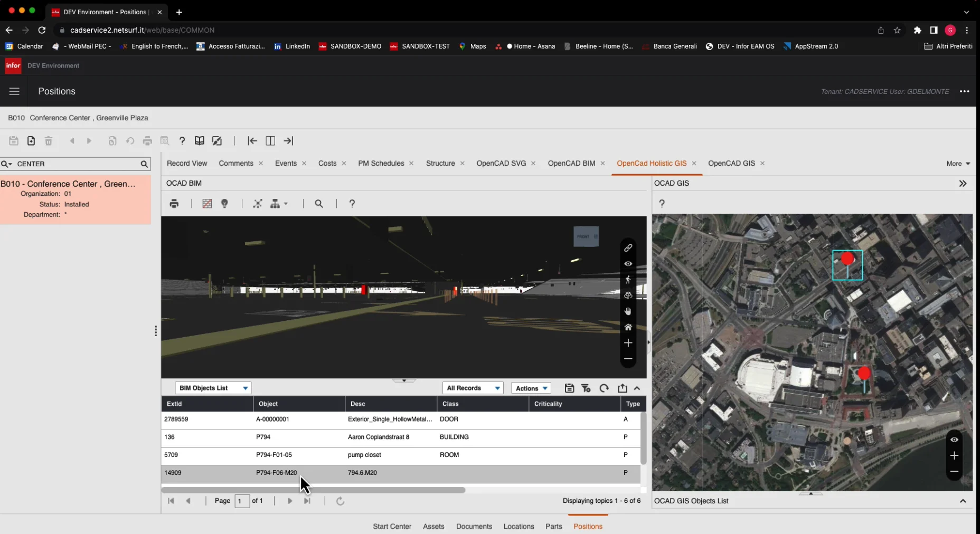Viewport: 980px width, 534px height.
Task: Open the All Records dropdown
Action: [x=473, y=388]
